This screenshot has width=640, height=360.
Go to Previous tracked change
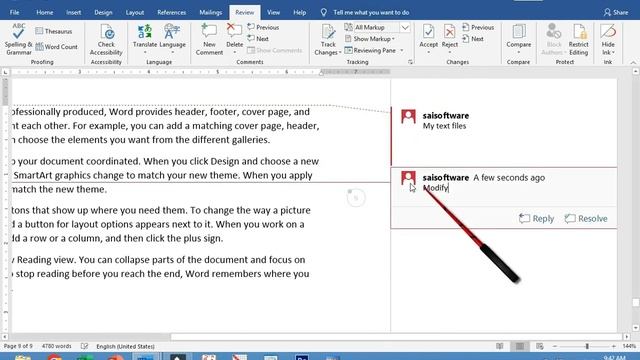[478, 27]
